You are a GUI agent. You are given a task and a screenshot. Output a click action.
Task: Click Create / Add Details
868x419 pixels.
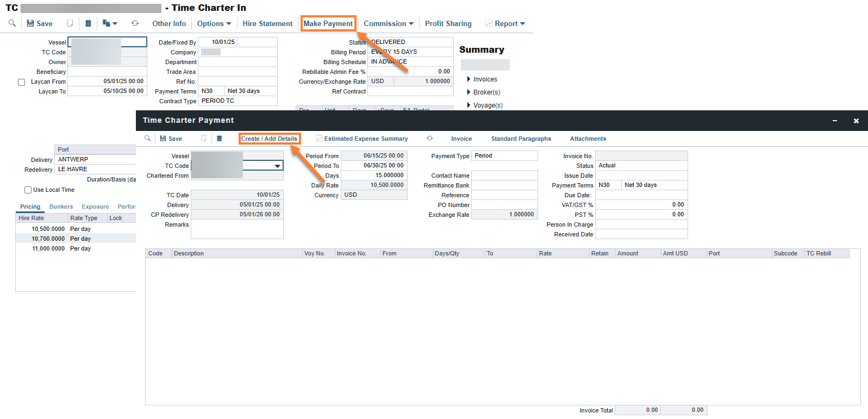pos(269,139)
